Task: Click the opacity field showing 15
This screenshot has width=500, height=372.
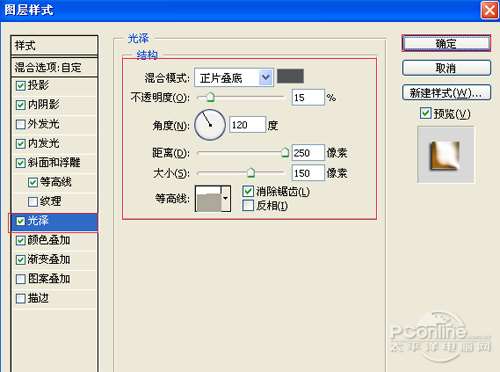Action: pos(308,97)
